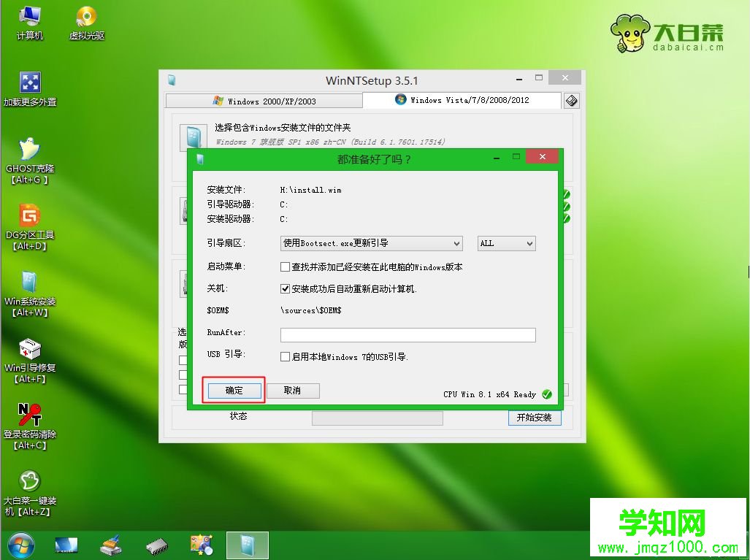The image size is (750, 560).
Task: Open the Bootsect.exe boot sector dropdown
Action: pyautogui.click(x=458, y=243)
